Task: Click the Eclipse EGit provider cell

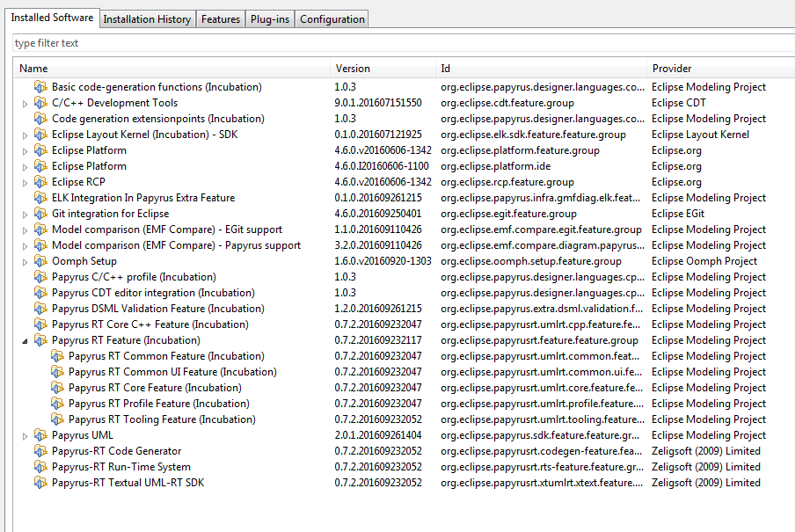Action: coord(678,214)
